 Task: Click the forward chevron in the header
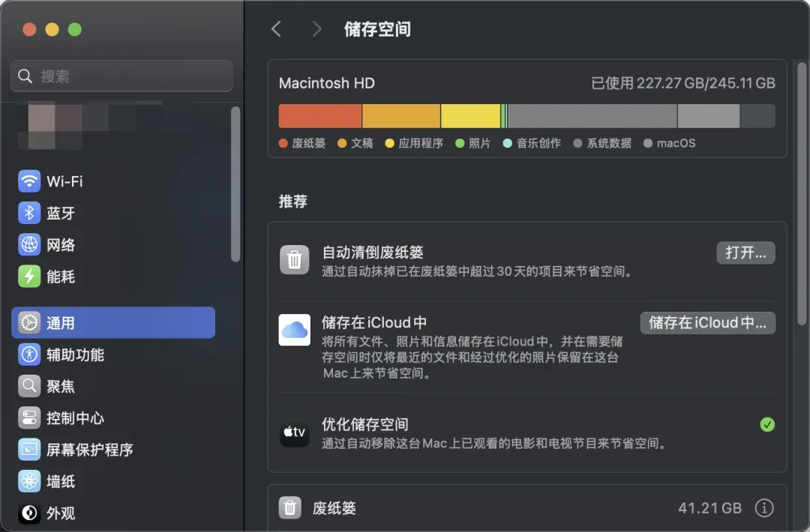(316, 29)
